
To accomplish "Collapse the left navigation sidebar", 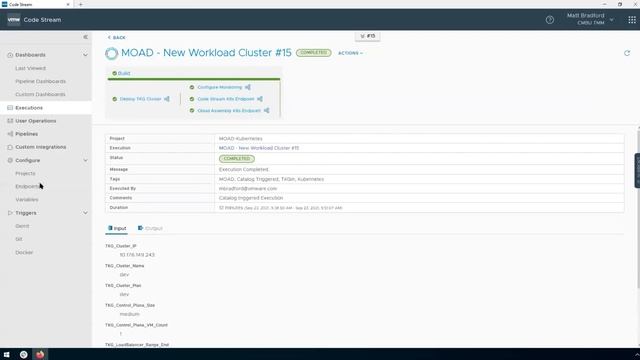I will [x=85, y=37].
